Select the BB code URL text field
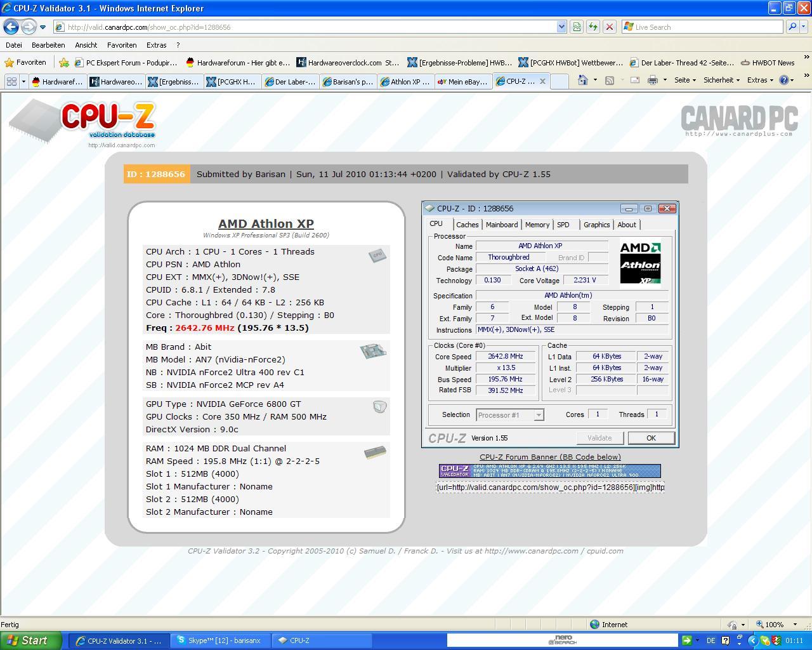812x650 pixels. (x=550, y=487)
